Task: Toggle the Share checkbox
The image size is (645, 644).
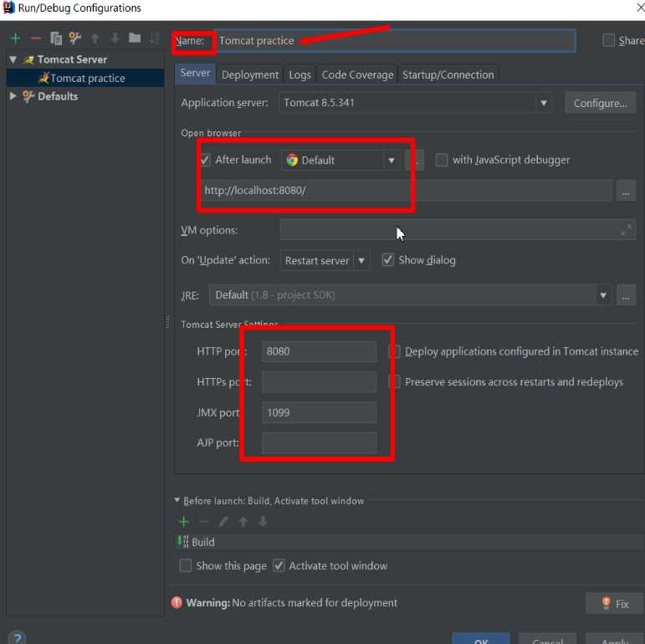Action: click(608, 40)
